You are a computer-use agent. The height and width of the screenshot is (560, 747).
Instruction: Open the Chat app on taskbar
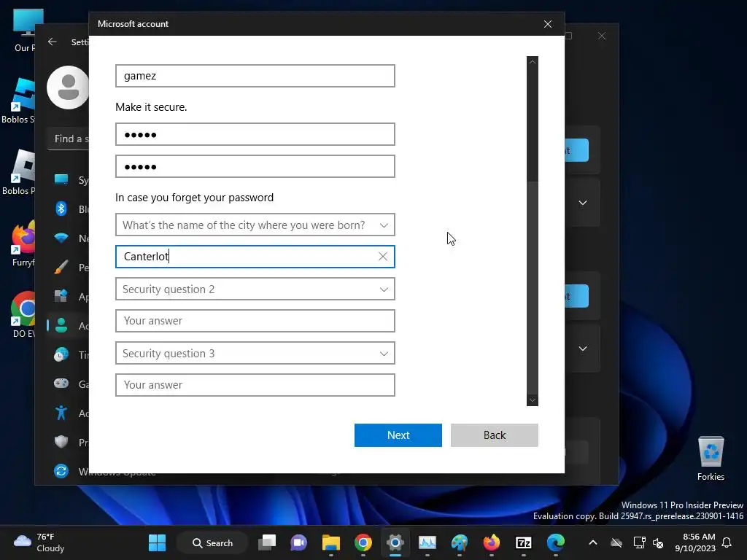(298, 542)
